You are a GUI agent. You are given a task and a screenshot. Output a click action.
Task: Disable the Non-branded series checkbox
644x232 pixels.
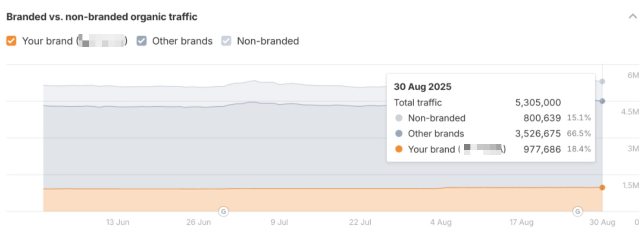click(x=226, y=41)
